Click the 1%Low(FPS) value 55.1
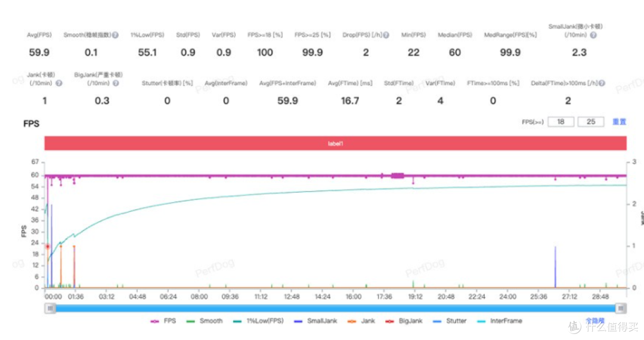The width and height of the screenshot is (644, 340). pyautogui.click(x=147, y=52)
